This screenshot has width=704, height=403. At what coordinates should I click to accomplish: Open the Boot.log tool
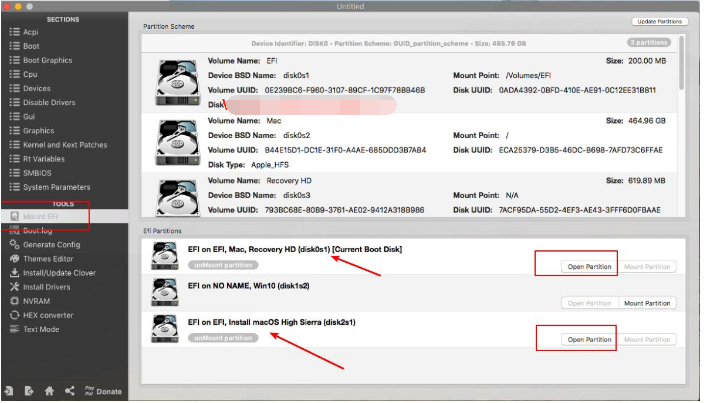[x=38, y=231]
